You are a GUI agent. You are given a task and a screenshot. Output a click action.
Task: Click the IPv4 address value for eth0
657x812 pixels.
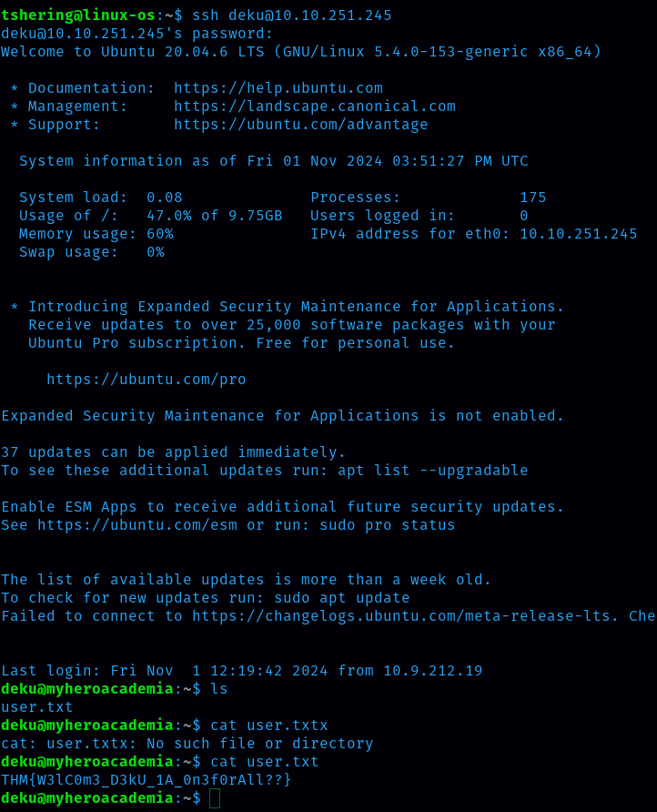[x=578, y=234]
